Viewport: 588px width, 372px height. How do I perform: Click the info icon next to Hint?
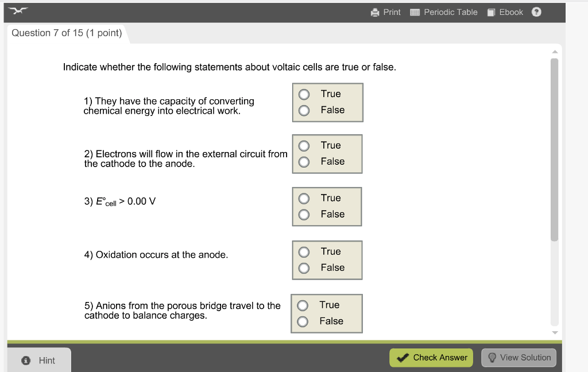tap(26, 360)
